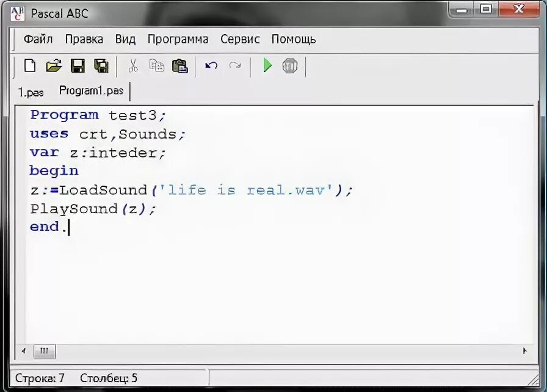
Task: Open the Программа menu
Action: pyautogui.click(x=178, y=39)
